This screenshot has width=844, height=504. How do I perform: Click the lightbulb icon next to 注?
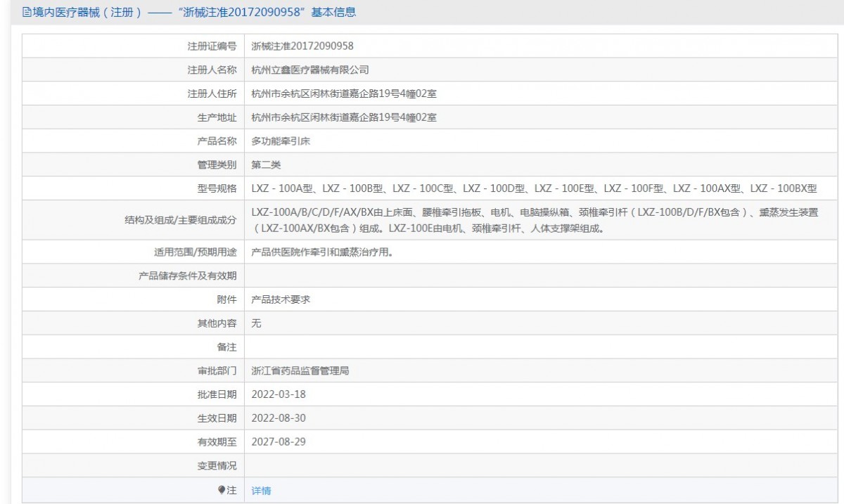click(x=222, y=489)
